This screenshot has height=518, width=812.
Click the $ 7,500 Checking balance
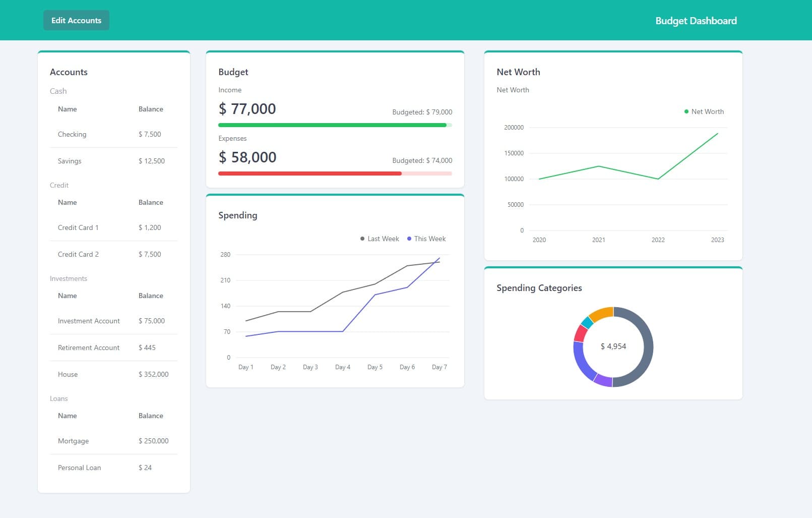(150, 134)
